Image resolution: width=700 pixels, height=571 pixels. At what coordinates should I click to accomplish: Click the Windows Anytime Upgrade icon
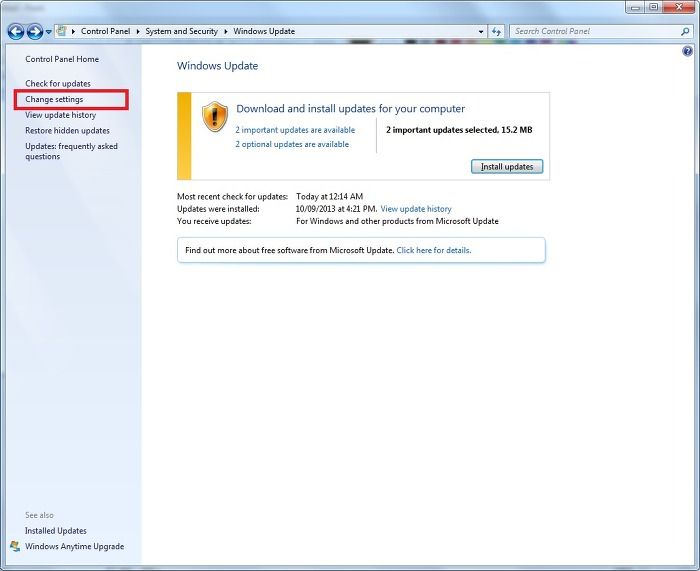pyautogui.click(x=15, y=546)
